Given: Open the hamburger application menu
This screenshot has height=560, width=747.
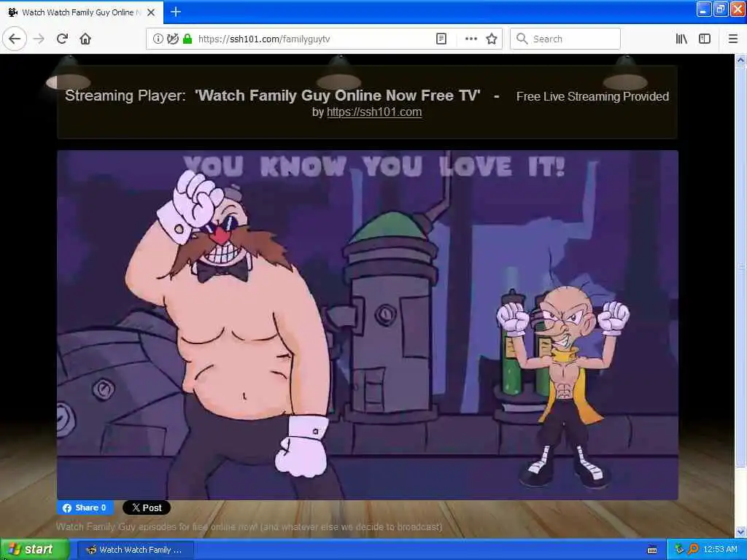Looking at the screenshot, I should [733, 39].
